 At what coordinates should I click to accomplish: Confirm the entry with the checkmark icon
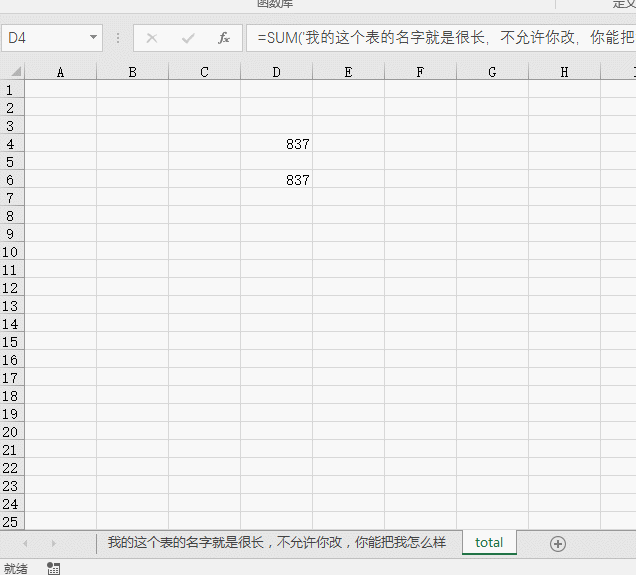(x=188, y=38)
